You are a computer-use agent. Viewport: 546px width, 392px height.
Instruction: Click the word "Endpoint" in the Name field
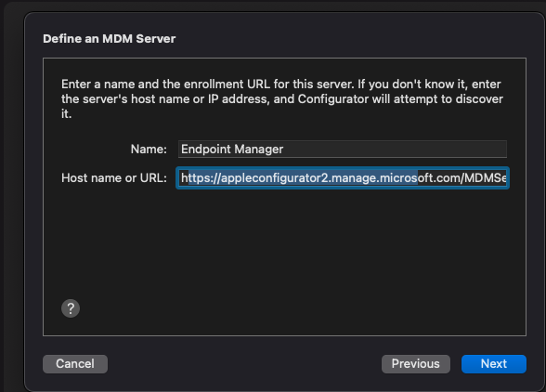coord(206,150)
